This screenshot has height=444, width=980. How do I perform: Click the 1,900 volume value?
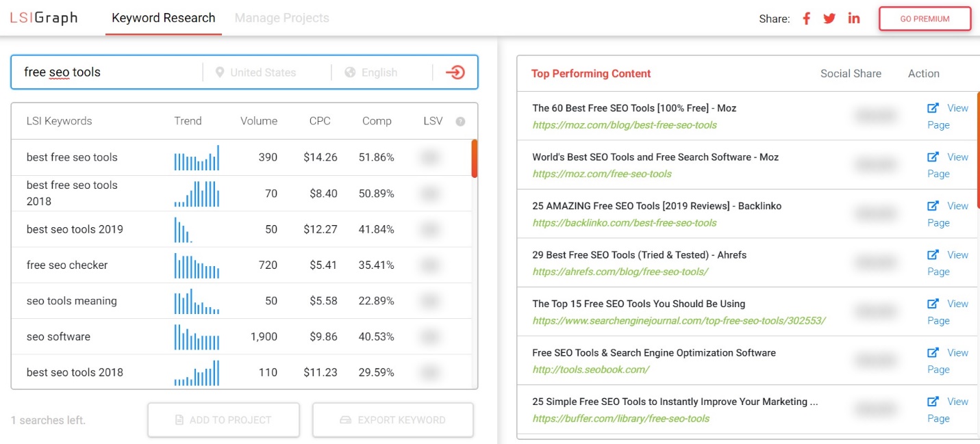pos(264,337)
